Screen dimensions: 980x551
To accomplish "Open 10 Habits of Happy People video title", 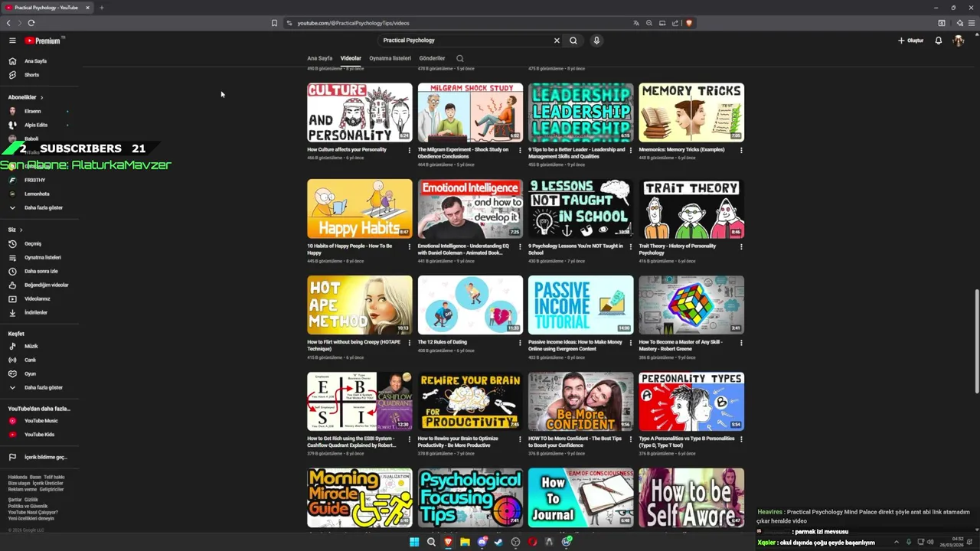I will (350, 249).
